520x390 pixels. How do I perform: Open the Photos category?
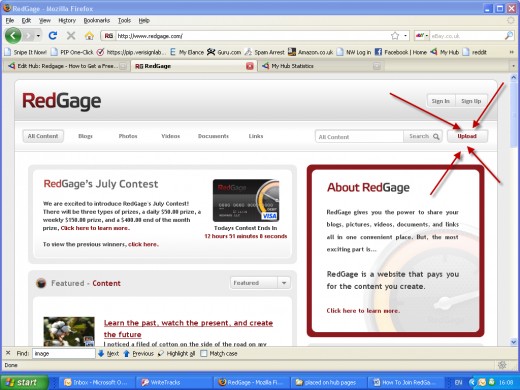128,136
